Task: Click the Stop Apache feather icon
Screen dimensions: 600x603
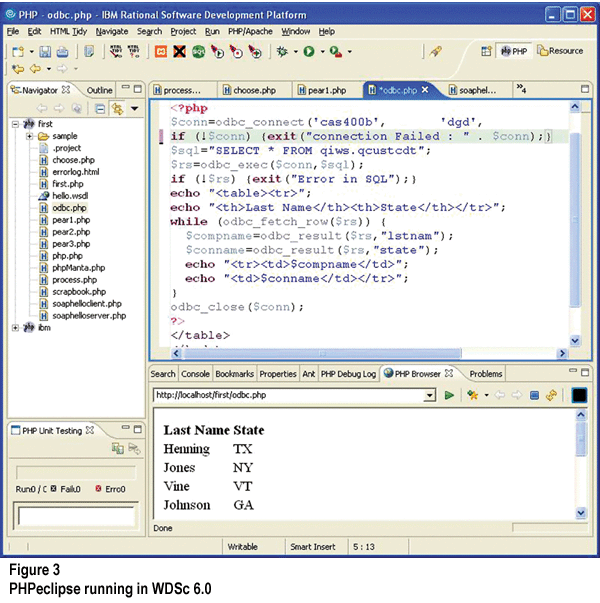Action: tap(236, 51)
